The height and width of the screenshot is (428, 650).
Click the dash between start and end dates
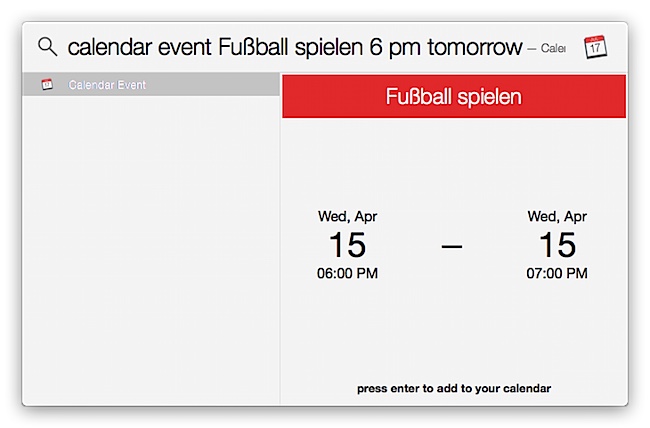point(452,246)
